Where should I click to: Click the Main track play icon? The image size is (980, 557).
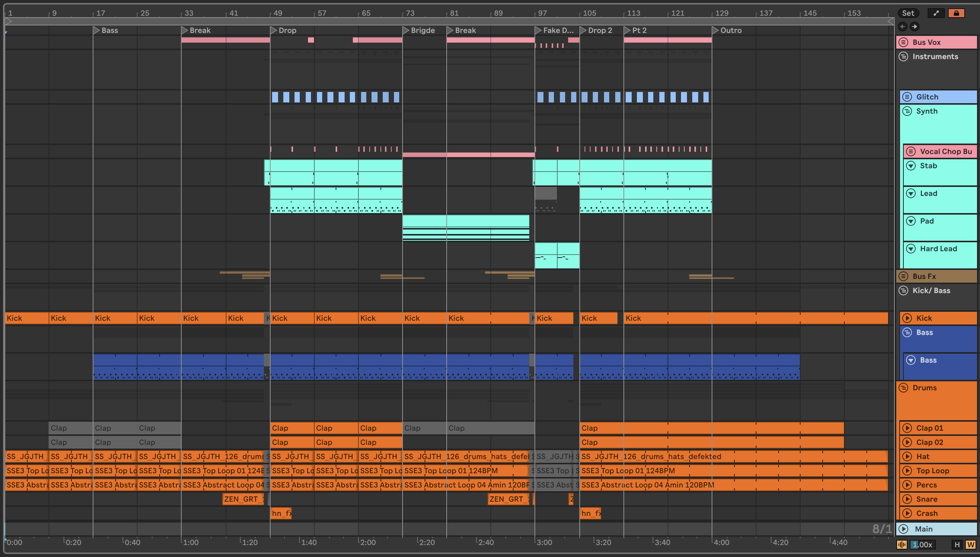pos(903,529)
